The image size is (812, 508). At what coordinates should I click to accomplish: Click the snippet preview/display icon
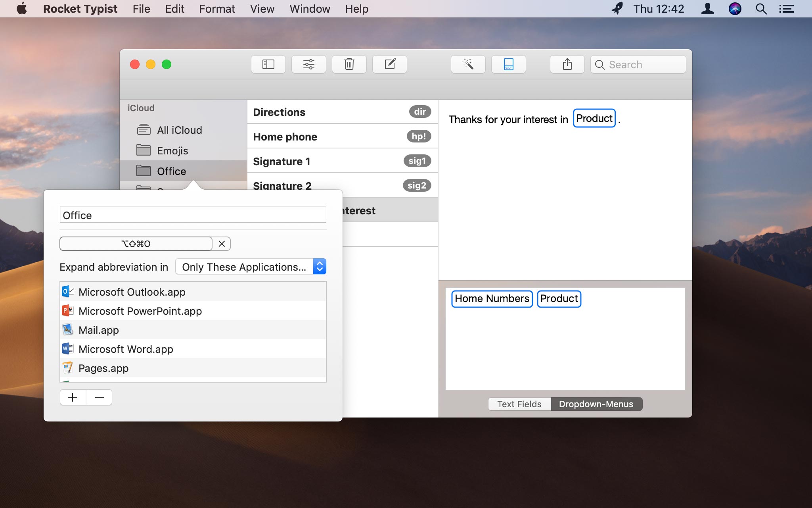[x=507, y=64]
